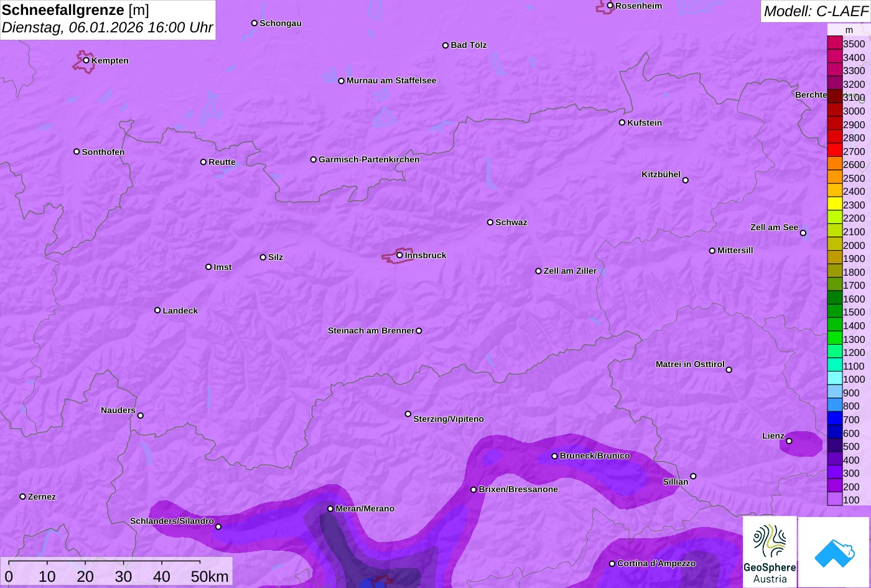Click the blue cloud logo icon
Image resolution: width=871 pixels, height=588 pixels.
point(834,553)
